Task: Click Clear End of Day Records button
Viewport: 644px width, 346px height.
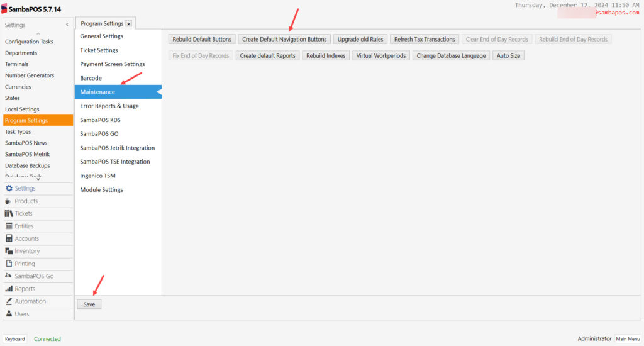Action: (497, 40)
